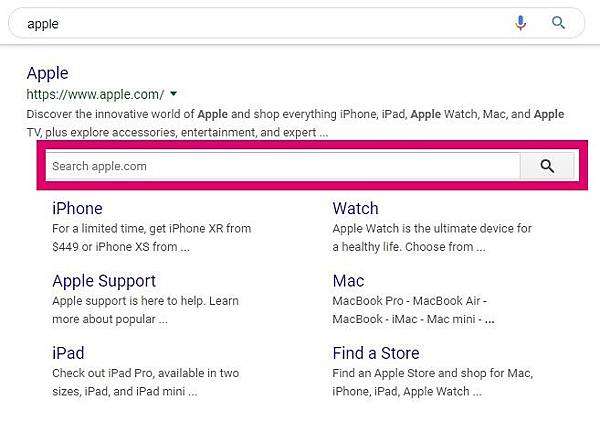This screenshot has width=600, height=422.
Task: Follow the Find a Store sitelink
Action: coord(376,353)
